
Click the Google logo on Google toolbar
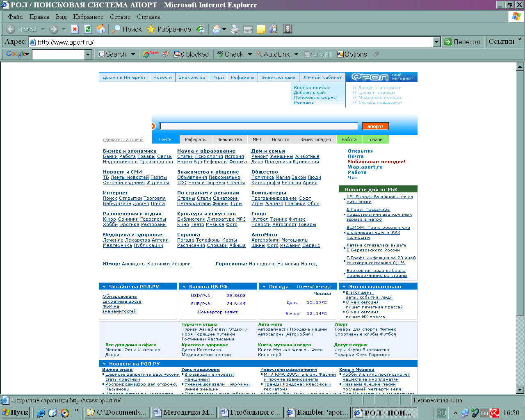click(x=17, y=54)
